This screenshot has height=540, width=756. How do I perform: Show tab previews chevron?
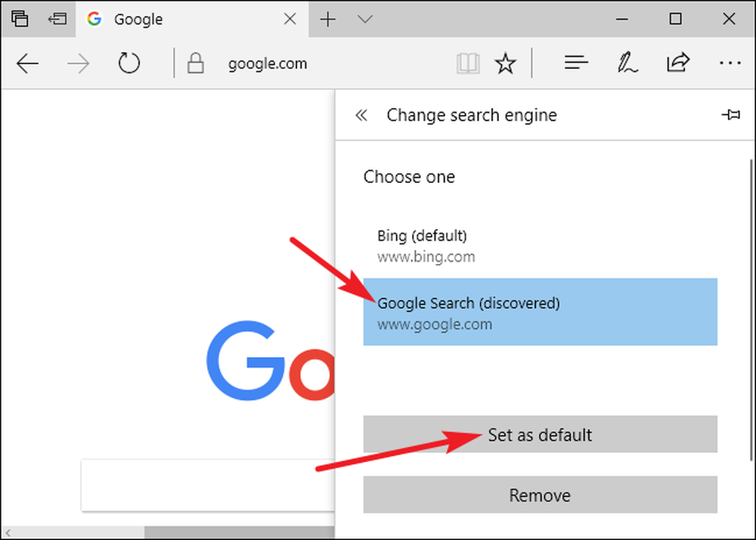click(365, 20)
